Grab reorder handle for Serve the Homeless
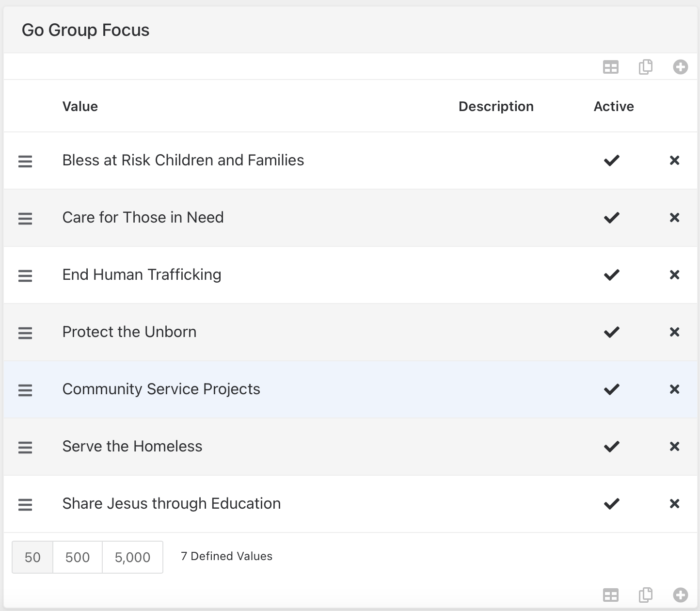 tap(25, 447)
